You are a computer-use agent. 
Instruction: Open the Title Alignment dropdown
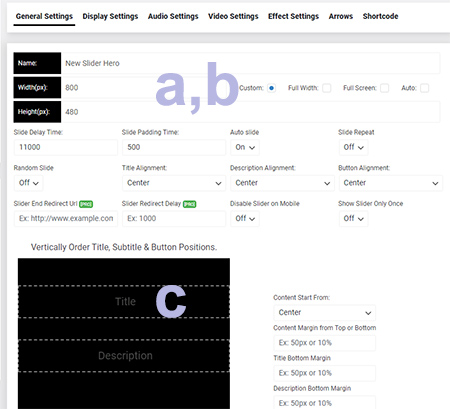[x=174, y=183]
